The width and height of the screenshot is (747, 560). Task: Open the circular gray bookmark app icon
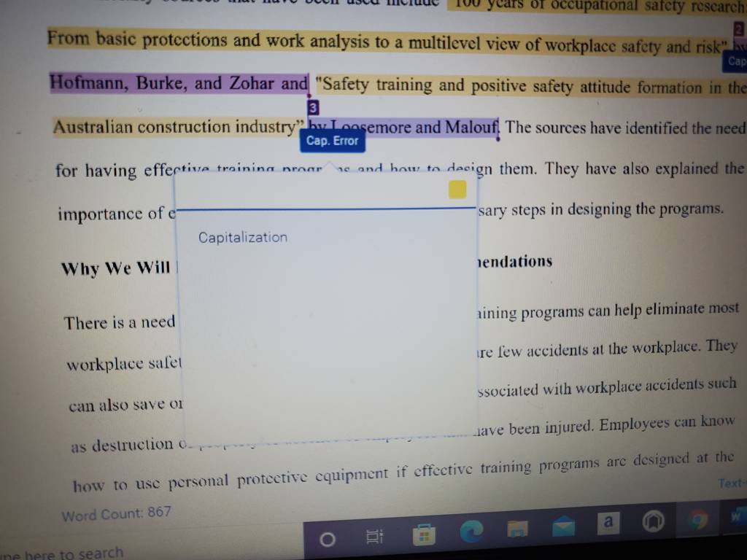click(653, 521)
